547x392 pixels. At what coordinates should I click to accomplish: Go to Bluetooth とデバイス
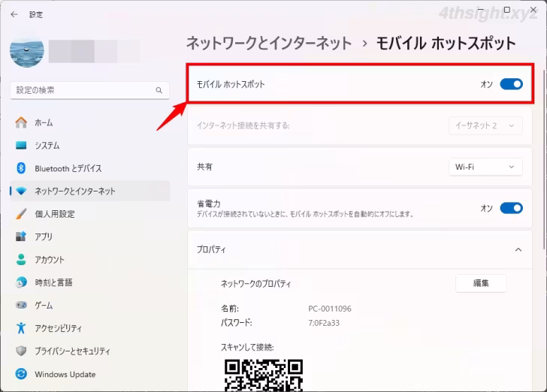[x=89, y=168]
